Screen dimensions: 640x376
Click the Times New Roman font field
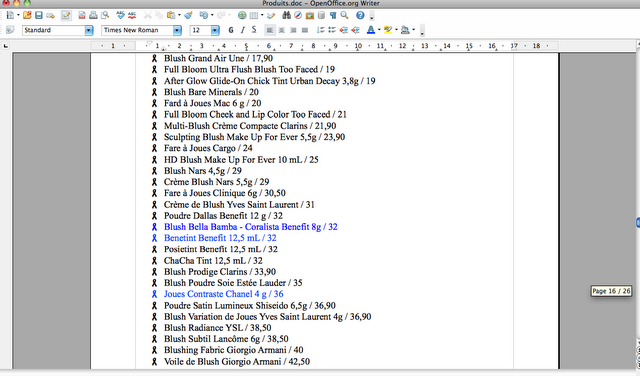click(x=137, y=30)
